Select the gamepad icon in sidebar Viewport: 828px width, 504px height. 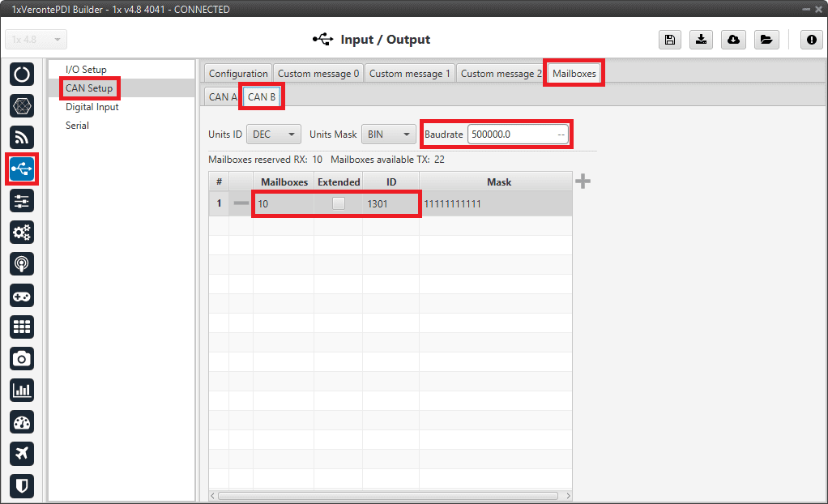pyautogui.click(x=22, y=295)
